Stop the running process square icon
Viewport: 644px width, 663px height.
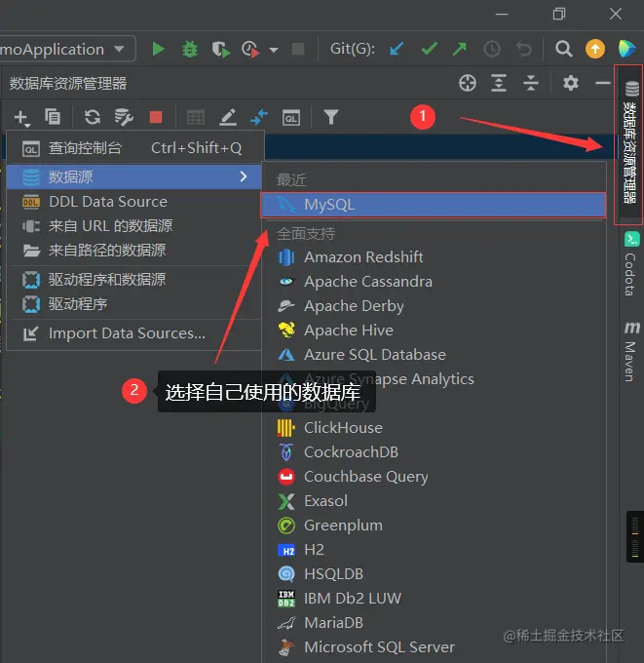298,49
